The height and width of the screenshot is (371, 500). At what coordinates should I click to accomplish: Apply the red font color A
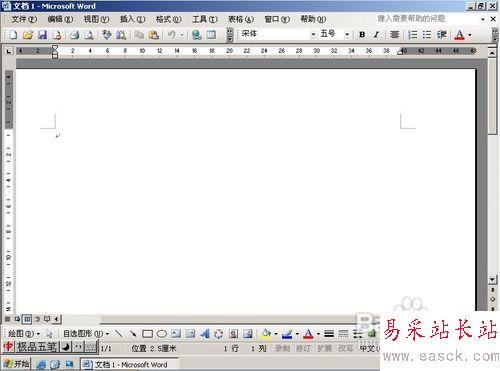tap(460, 35)
